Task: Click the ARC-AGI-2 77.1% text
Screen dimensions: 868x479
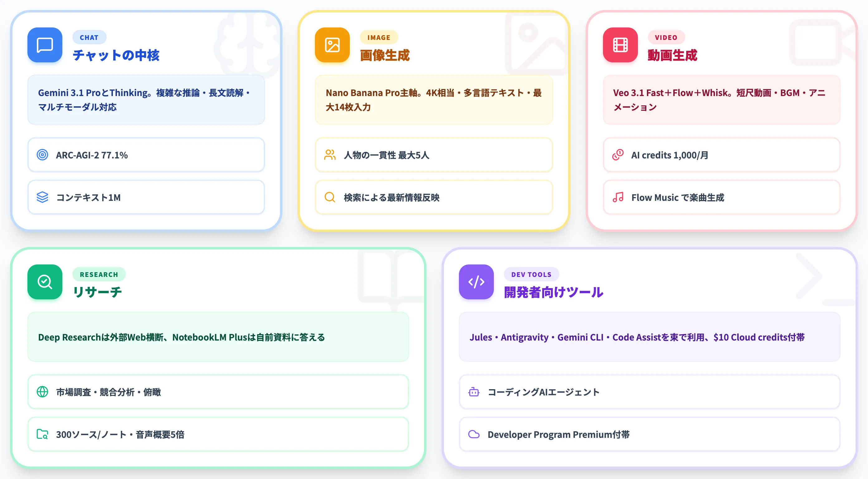Action: [92, 155]
